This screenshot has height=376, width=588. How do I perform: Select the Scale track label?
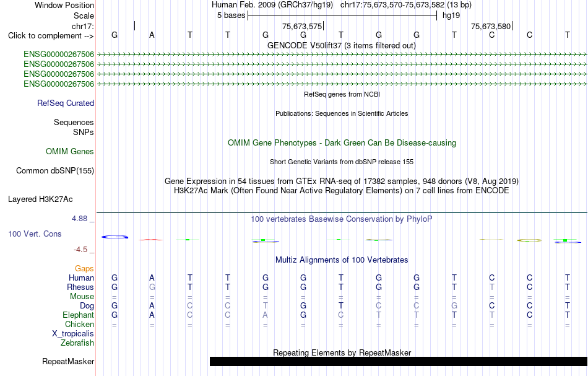84,15
